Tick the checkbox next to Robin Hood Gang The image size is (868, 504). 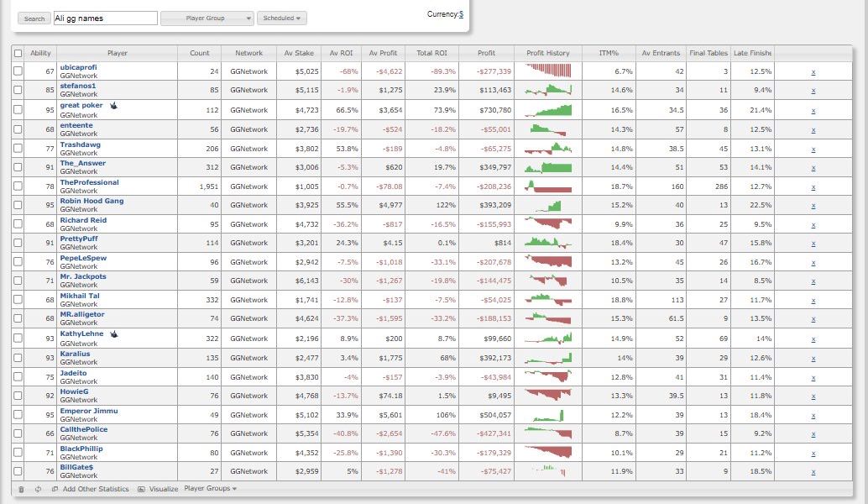click(18, 205)
